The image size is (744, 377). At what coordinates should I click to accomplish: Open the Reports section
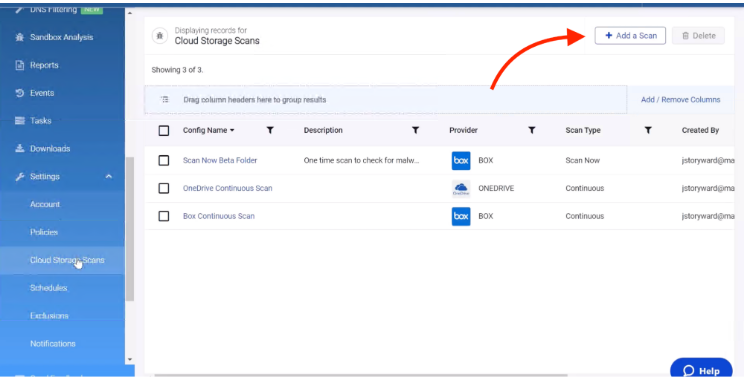(44, 65)
